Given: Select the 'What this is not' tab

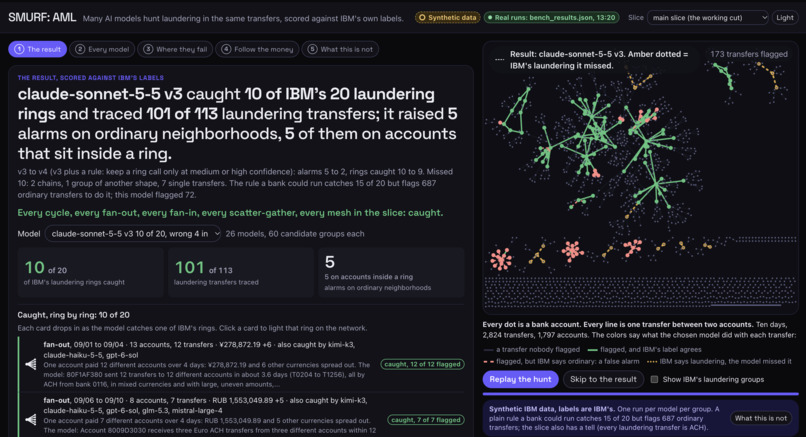Looking at the screenshot, I should coord(340,49).
